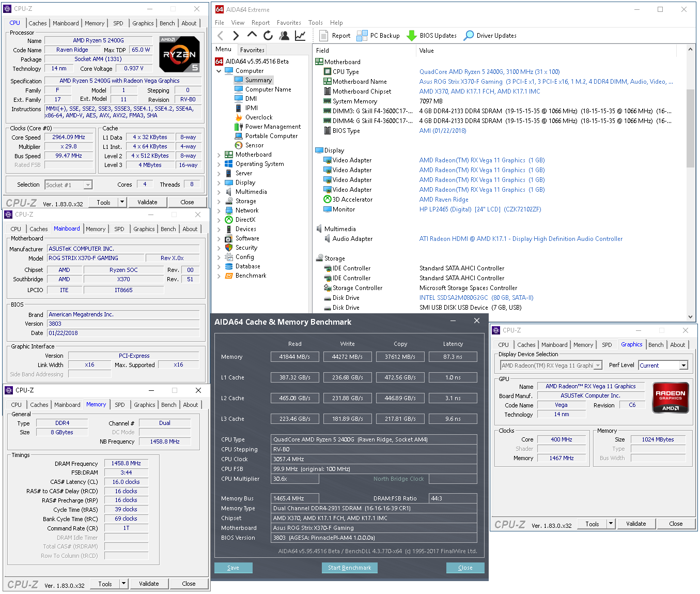Screen dimensions: 700x594
Task: Expand the DirectX tree node
Action: (x=219, y=220)
